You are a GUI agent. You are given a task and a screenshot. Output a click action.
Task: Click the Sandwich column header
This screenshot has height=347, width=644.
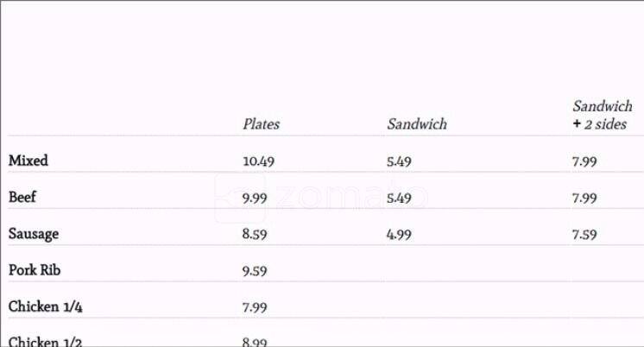tap(417, 124)
